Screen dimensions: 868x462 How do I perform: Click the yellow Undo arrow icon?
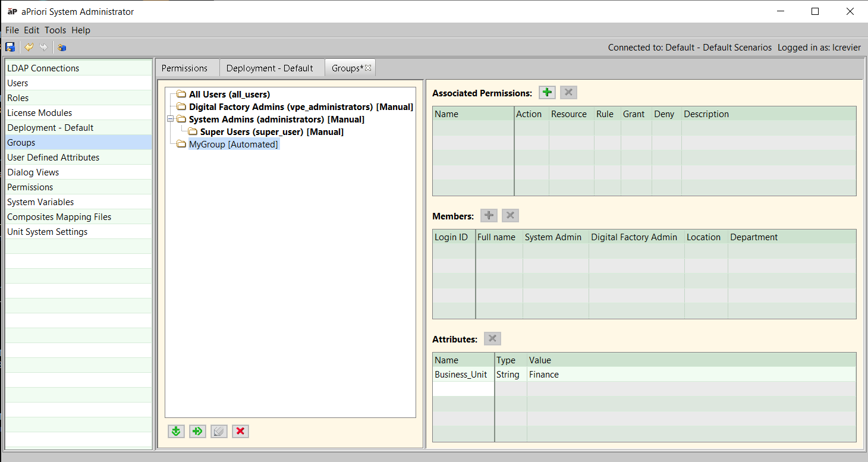pos(28,47)
